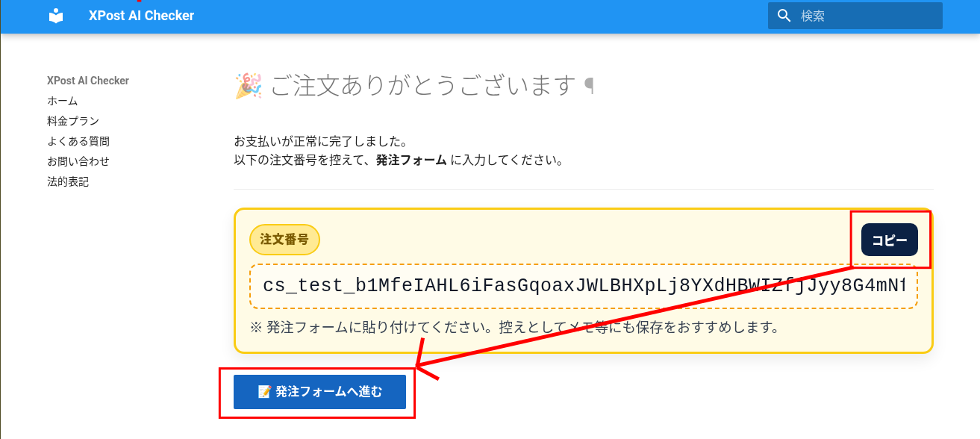Image resolution: width=980 pixels, height=439 pixels.
Task: Click the party popper emoji in the heading
Action: (248, 86)
